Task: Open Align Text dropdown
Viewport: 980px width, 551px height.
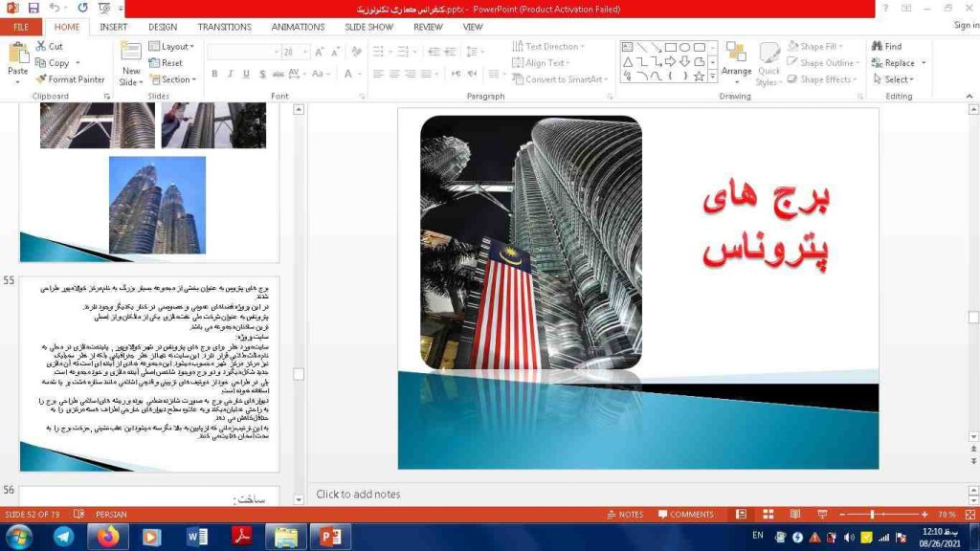Action: click(541, 63)
